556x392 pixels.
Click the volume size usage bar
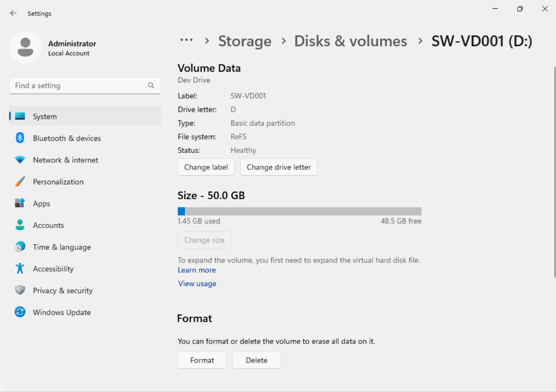coord(300,211)
